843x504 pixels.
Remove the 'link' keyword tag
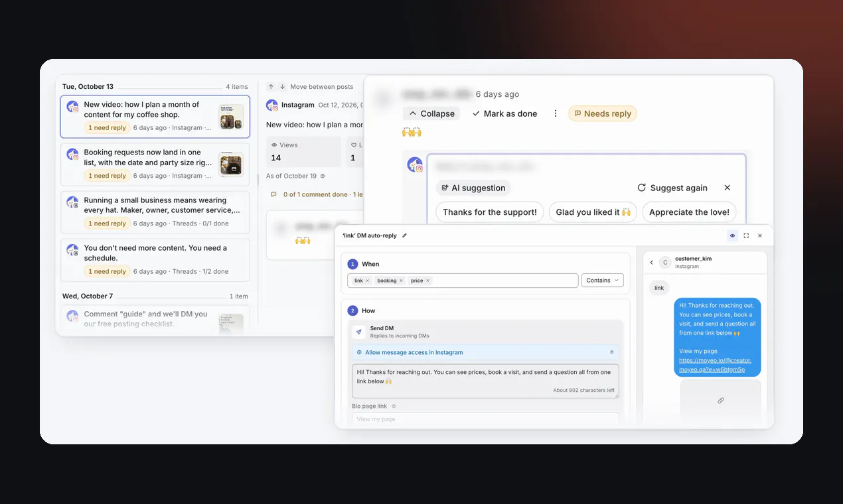click(x=368, y=281)
